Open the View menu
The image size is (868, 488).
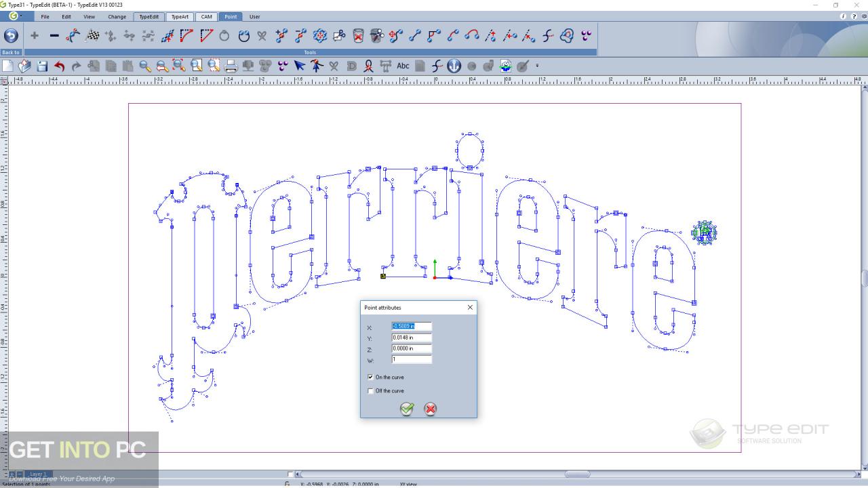(x=89, y=16)
